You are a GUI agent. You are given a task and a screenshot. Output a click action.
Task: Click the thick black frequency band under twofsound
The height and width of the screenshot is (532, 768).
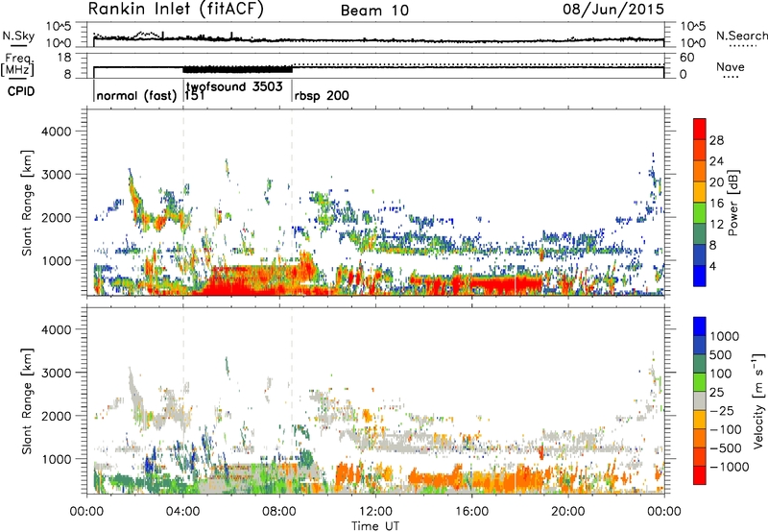click(237, 69)
